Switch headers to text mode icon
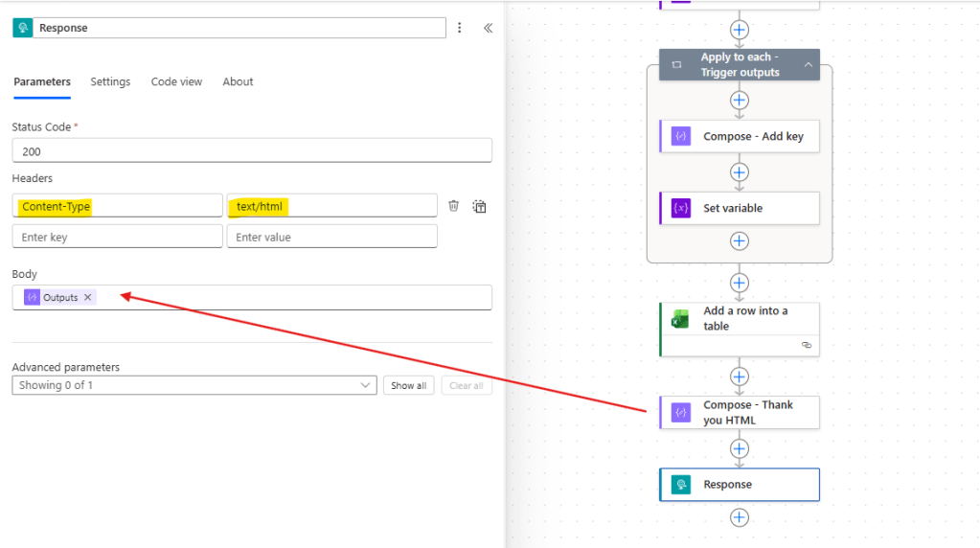This screenshot has height=548, width=980. click(479, 206)
